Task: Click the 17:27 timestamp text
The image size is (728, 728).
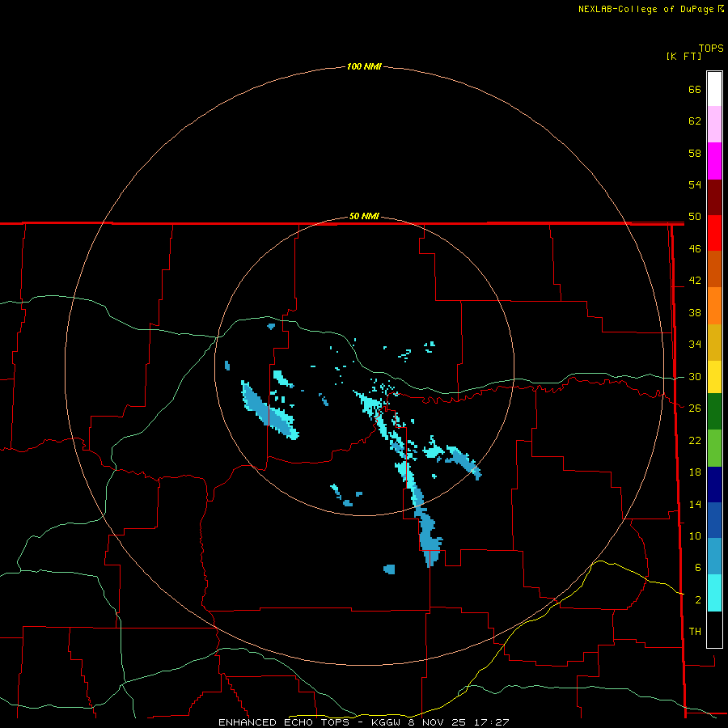Action: pyautogui.click(x=491, y=722)
